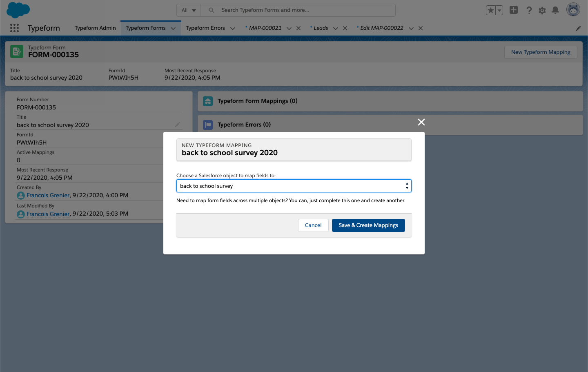Open the All search scope dropdown

click(188, 10)
